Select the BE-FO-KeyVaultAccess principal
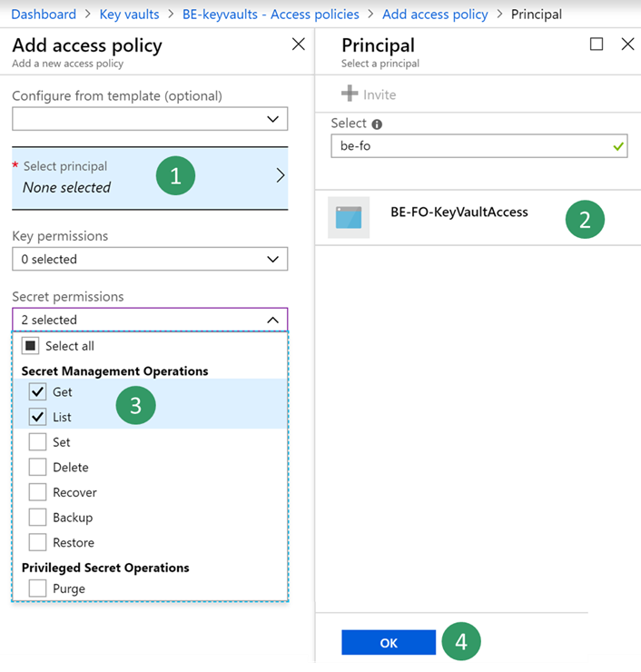 point(478,218)
